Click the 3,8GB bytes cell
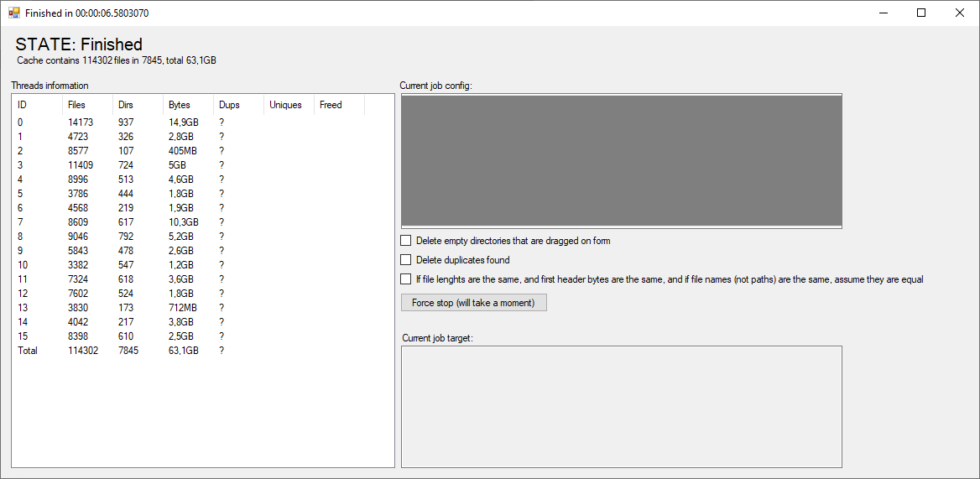The height and width of the screenshot is (479, 980). (181, 322)
